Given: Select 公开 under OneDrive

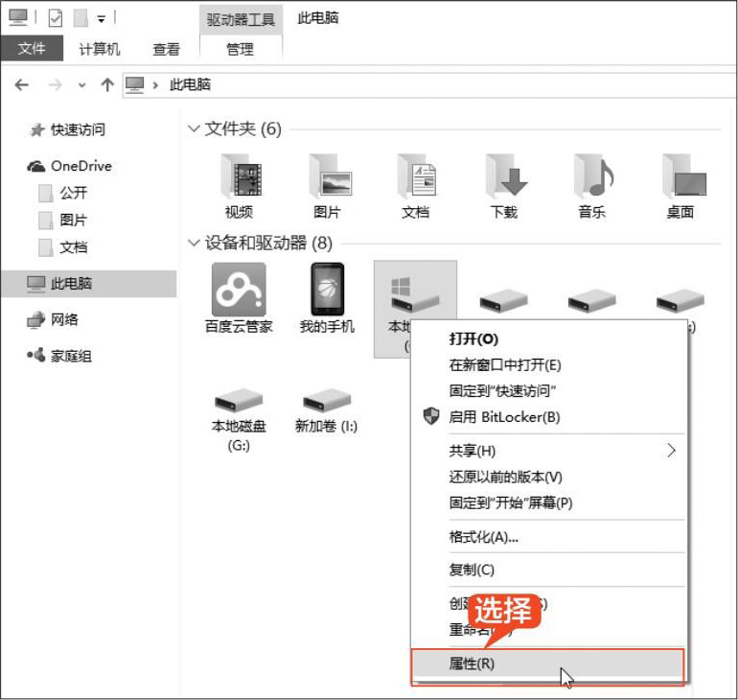Looking at the screenshot, I should 73,193.
